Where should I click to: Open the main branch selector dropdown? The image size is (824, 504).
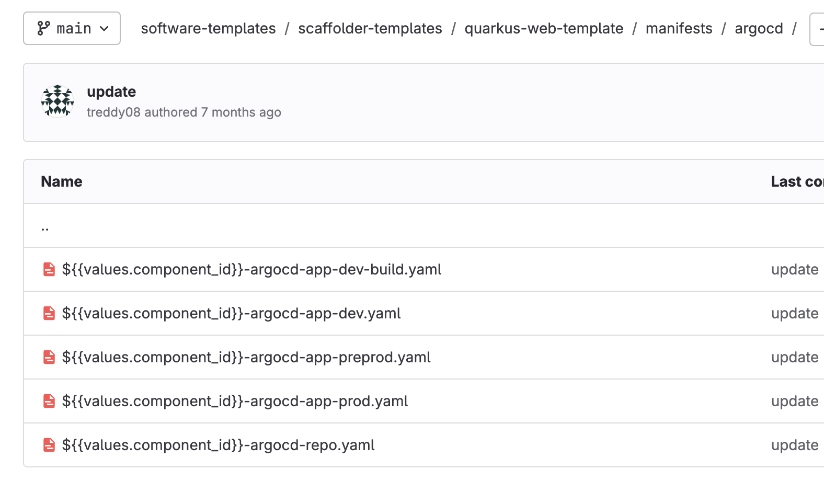point(72,28)
